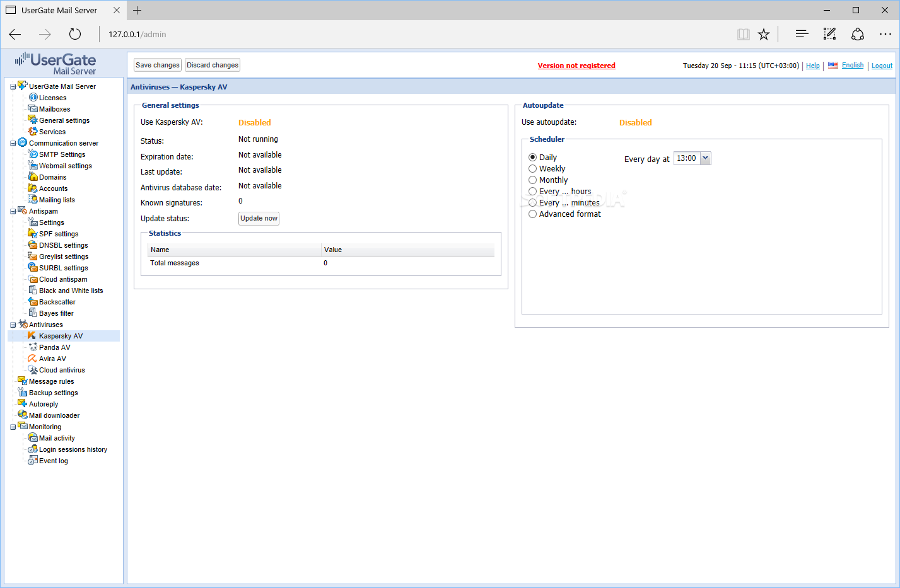Click the Update now button

(x=259, y=218)
